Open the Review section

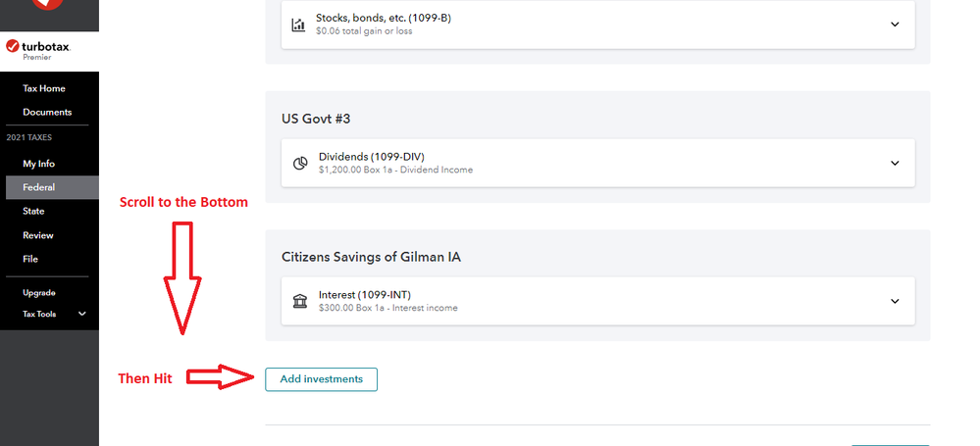coord(38,235)
